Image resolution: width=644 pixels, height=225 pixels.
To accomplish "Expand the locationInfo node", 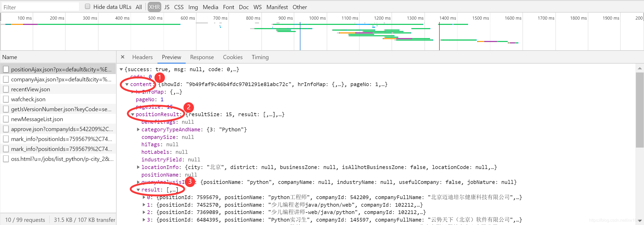I will point(138,167).
